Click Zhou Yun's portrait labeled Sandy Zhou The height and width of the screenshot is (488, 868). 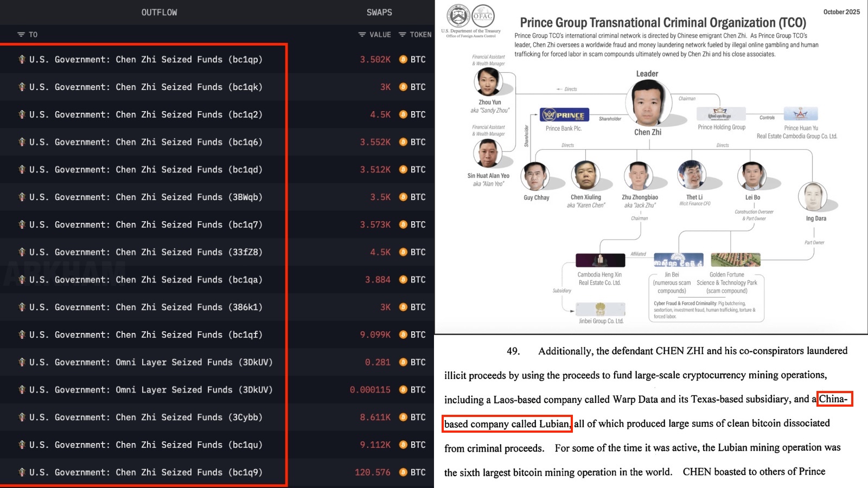click(x=488, y=81)
